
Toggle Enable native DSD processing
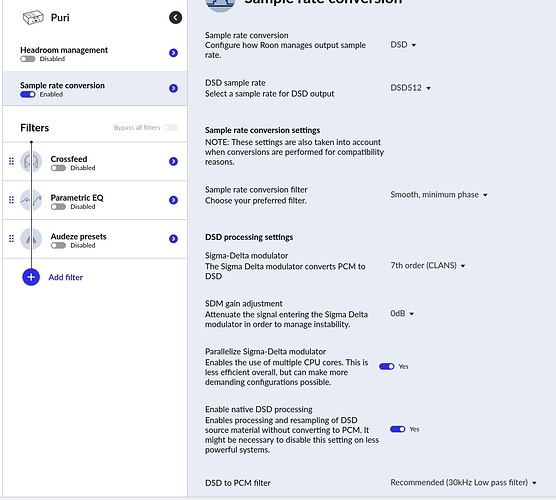[x=397, y=429]
